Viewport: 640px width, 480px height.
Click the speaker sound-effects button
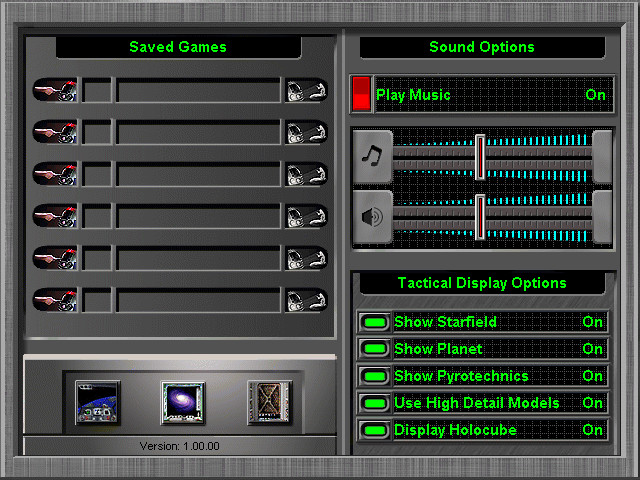point(372,217)
